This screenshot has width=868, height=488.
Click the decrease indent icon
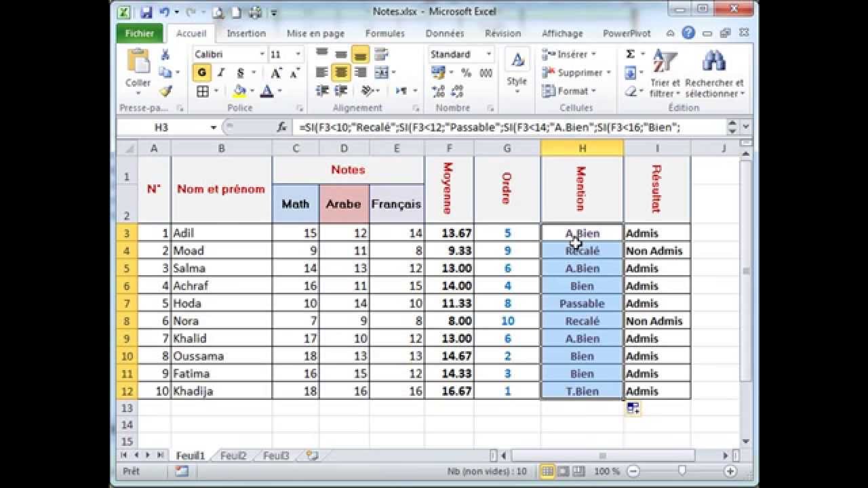[322, 91]
